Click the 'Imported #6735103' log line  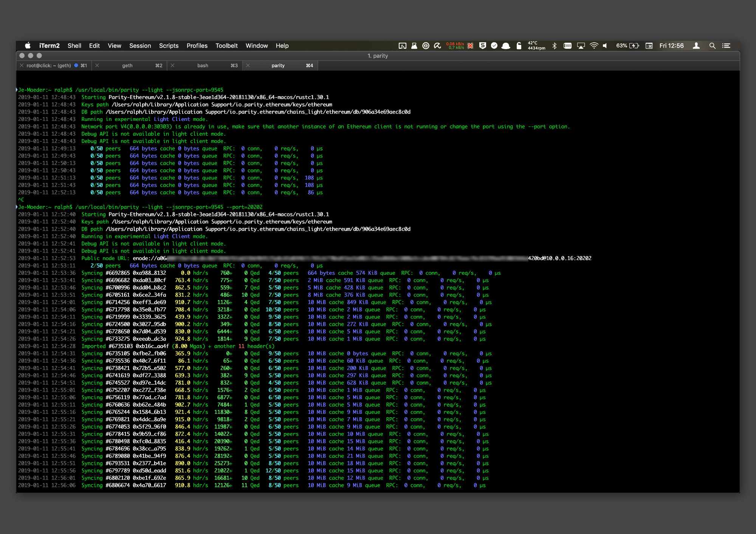click(146, 346)
